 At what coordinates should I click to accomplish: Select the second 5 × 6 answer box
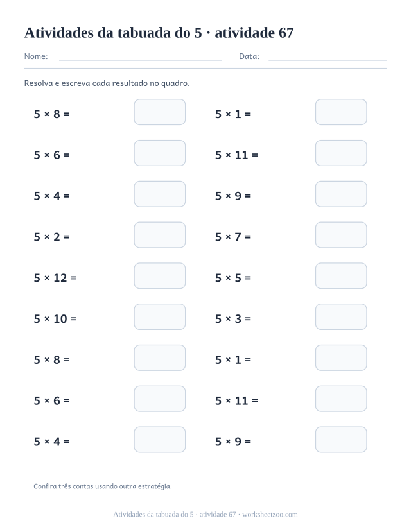click(159, 399)
